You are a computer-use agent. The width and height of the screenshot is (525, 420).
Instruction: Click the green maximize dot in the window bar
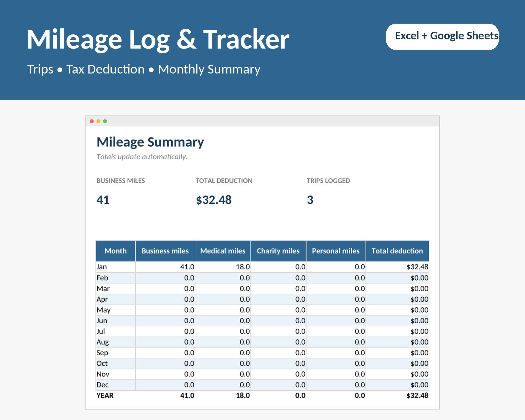[x=105, y=121]
